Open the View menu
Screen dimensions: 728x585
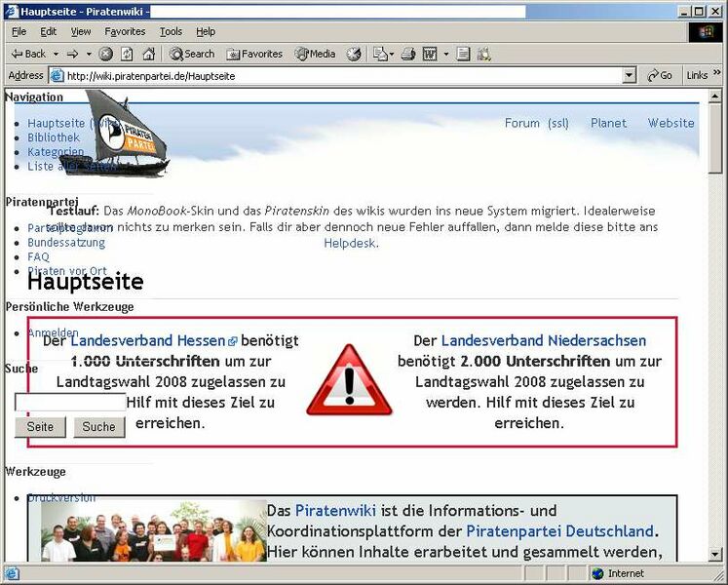[x=81, y=31]
